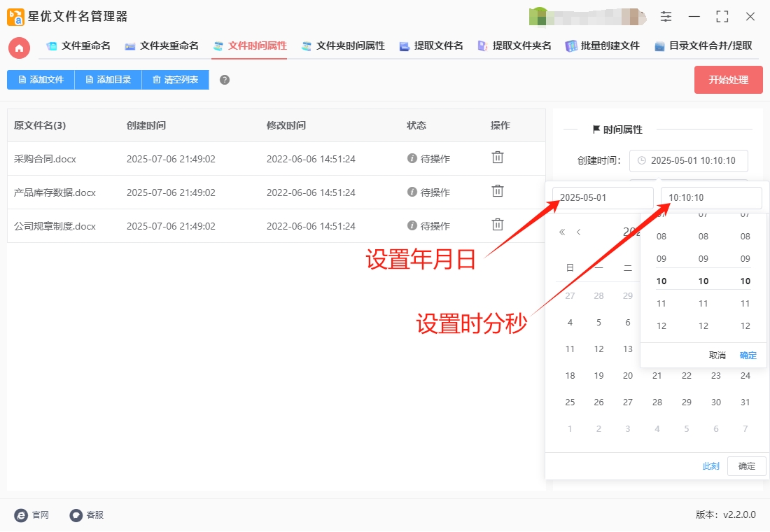The width and height of the screenshot is (770, 532).
Task: Click the 创建时间 column header
Action: pos(146,125)
